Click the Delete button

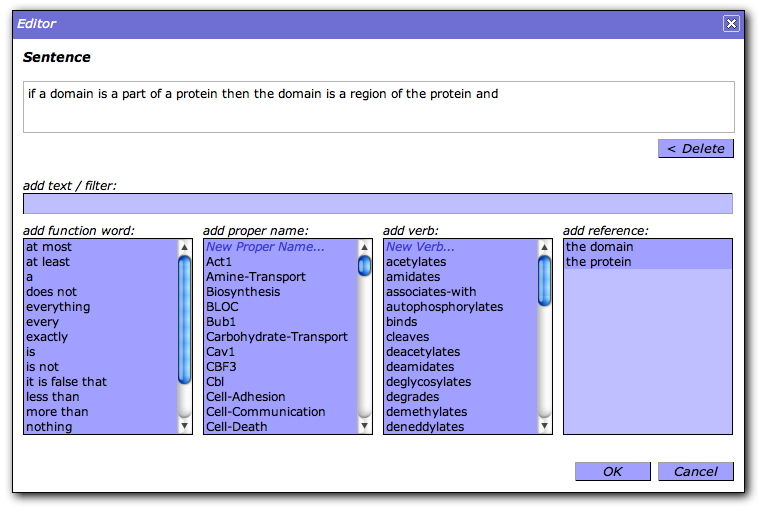coord(695,149)
